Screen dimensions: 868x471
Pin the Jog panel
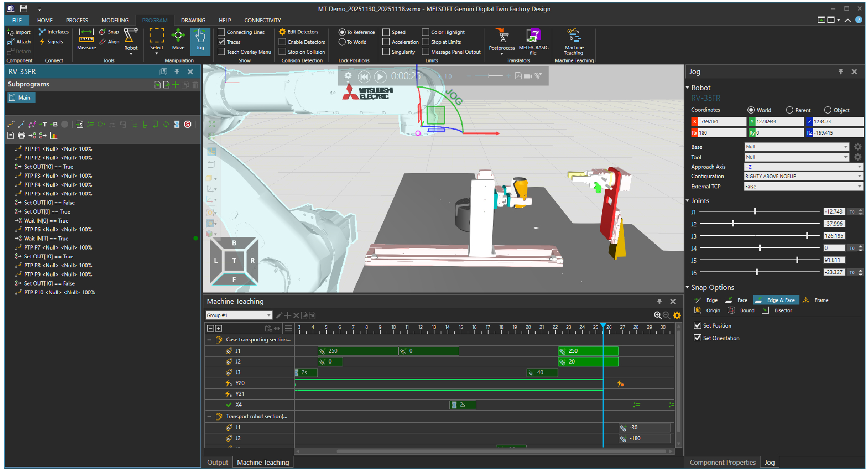841,71
